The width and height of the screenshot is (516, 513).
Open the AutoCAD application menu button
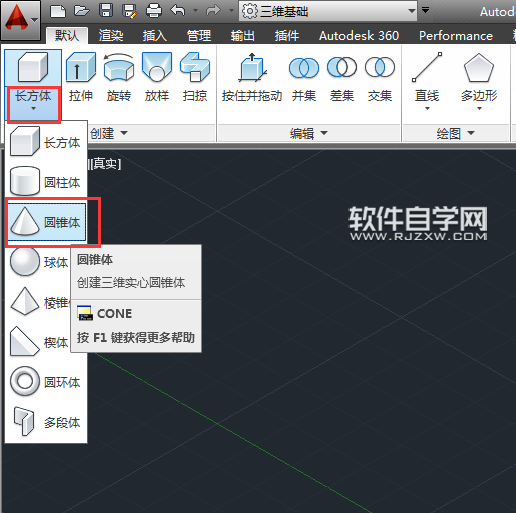(x=21, y=20)
